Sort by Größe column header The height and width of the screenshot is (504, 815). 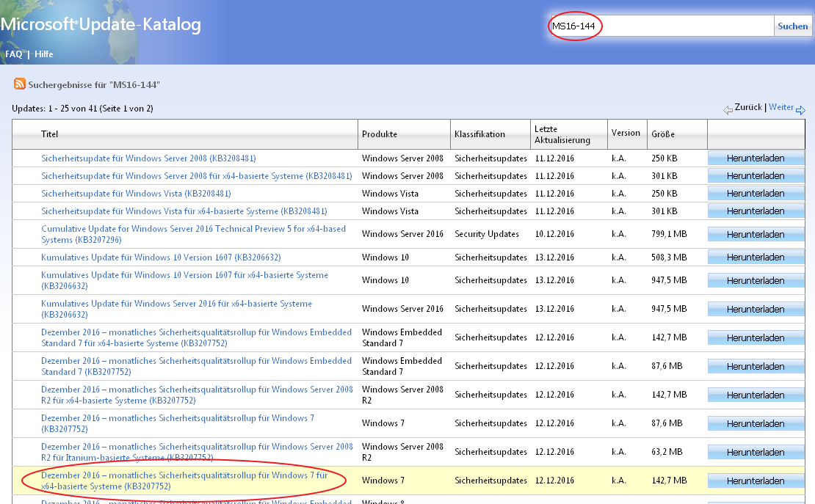tap(663, 134)
